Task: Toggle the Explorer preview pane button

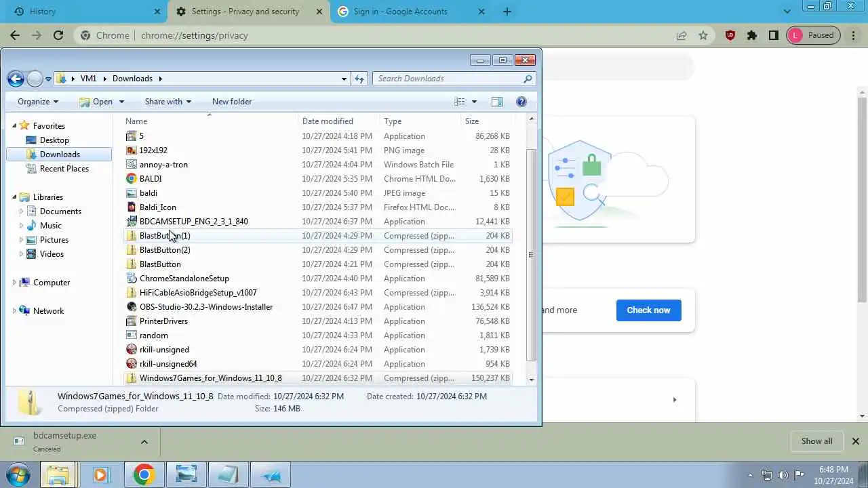Action: (x=497, y=102)
